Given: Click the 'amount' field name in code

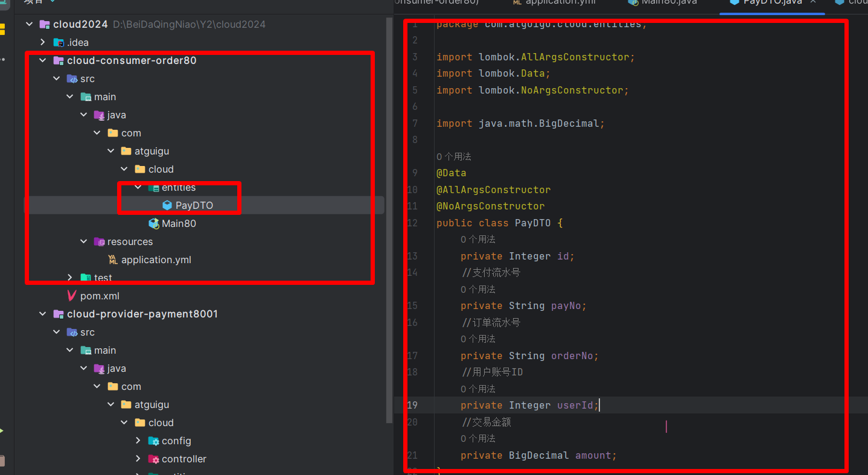Looking at the screenshot, I should point(593,455).
